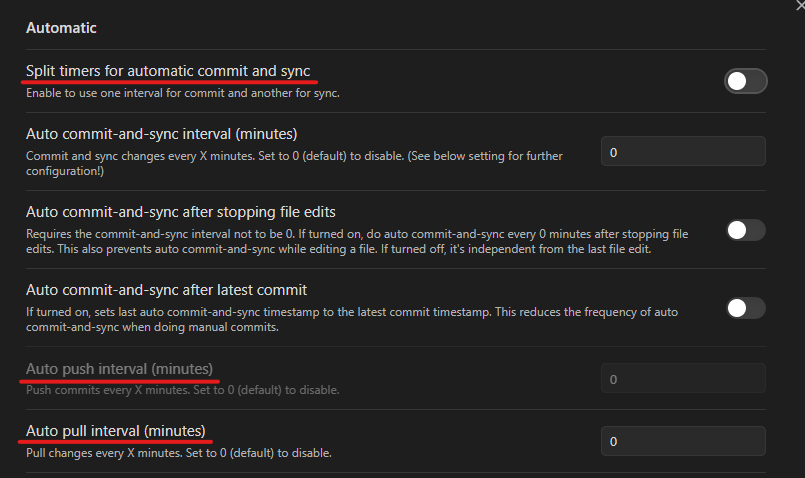Click the 'Pull changes every X minutes' description

tap(179, 453)
